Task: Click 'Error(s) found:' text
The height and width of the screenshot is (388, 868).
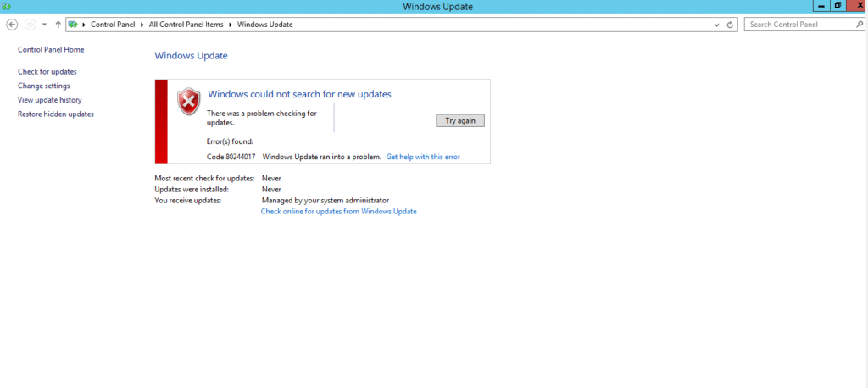Action: coord(230,141)
